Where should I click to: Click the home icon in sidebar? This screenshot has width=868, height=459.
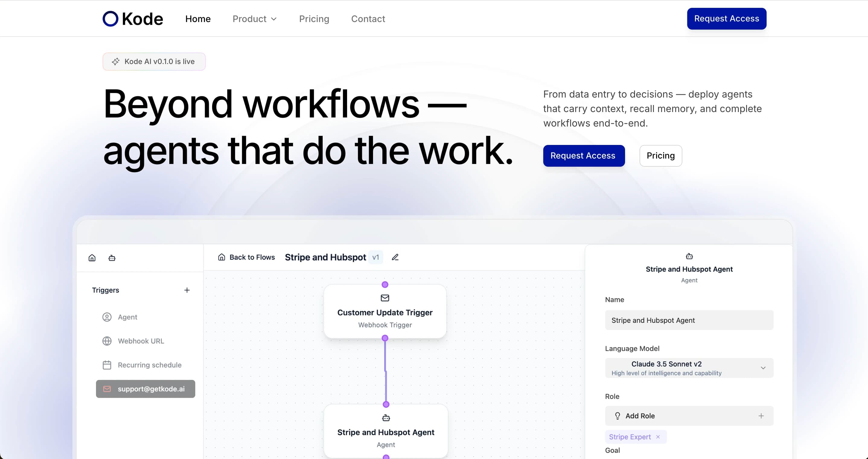coord(92,258)
